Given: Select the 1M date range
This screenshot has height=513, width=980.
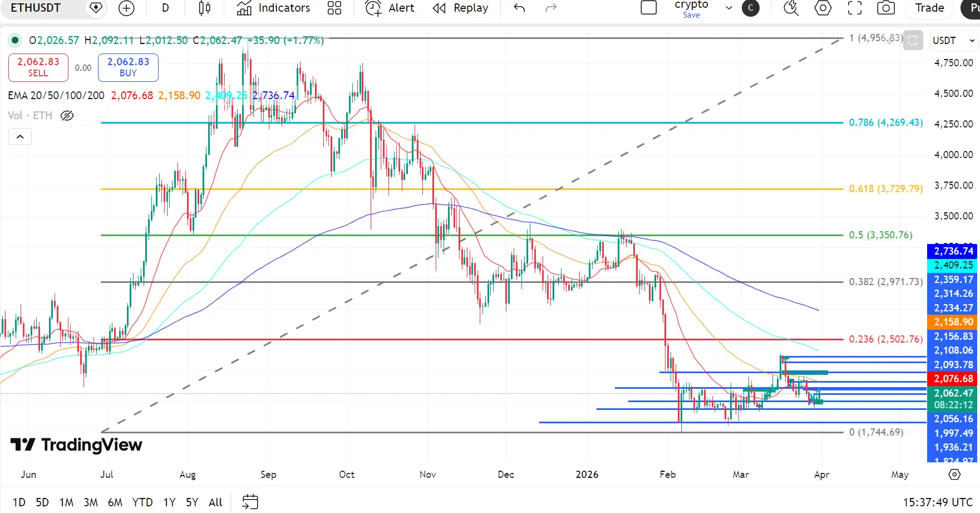Looking at the screenshot, I should coord(67,502).
